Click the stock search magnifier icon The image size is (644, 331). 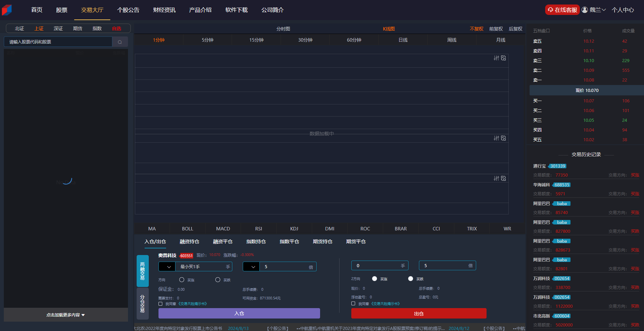pyautogui.click(x=120, y=42)
